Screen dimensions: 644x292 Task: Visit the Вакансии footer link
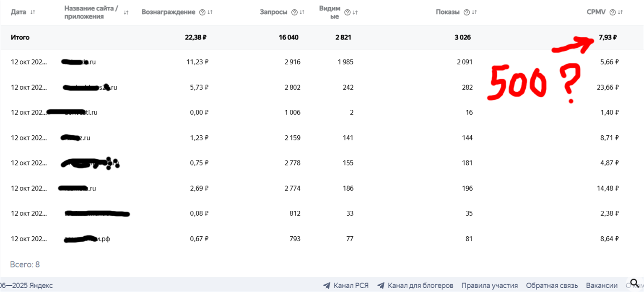[x=602, y=285]
